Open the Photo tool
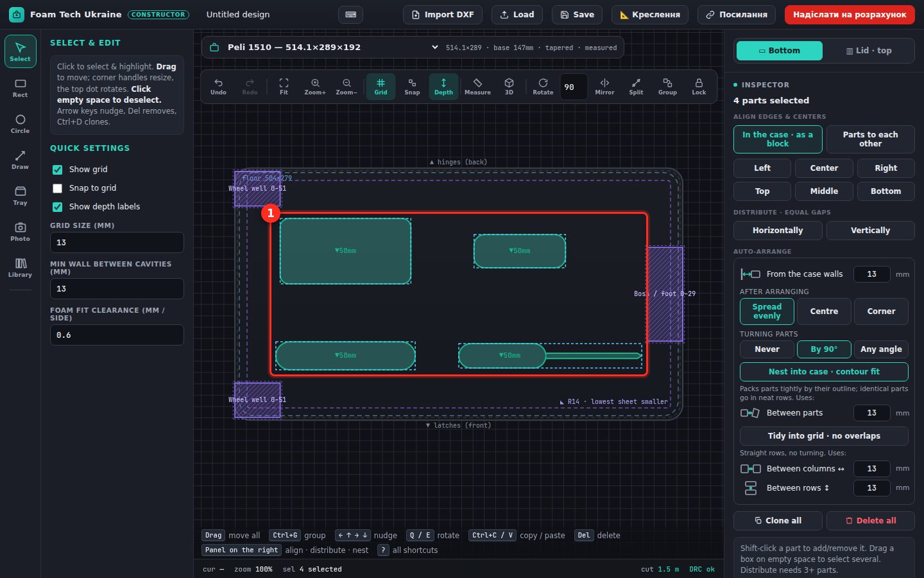This screenshot has height=578, width=924. pos(20,232)
